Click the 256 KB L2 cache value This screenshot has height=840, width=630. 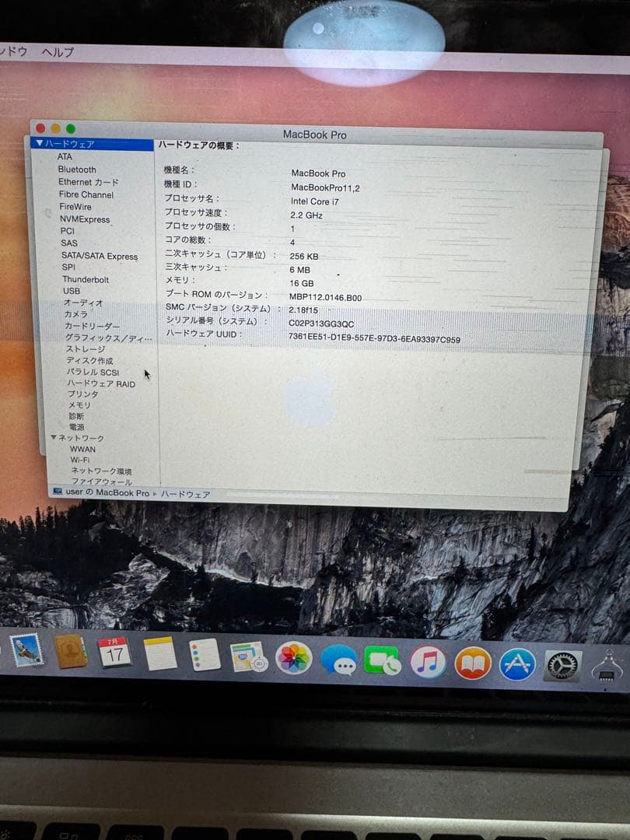tap(304, 257)
